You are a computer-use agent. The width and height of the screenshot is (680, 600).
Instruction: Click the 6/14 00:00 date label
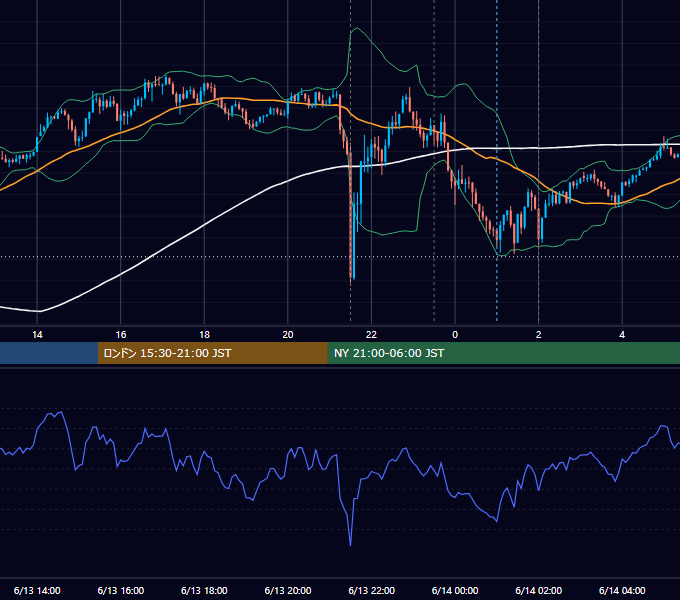pyautogui.click(x=455, y=590)
